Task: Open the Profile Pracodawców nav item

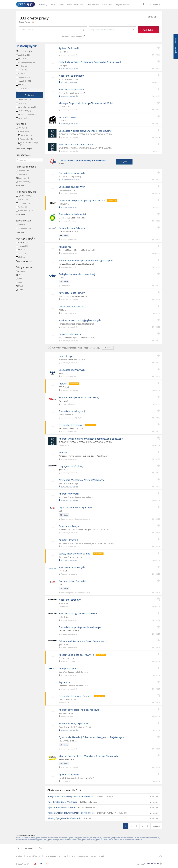Action: click(75, 5)
